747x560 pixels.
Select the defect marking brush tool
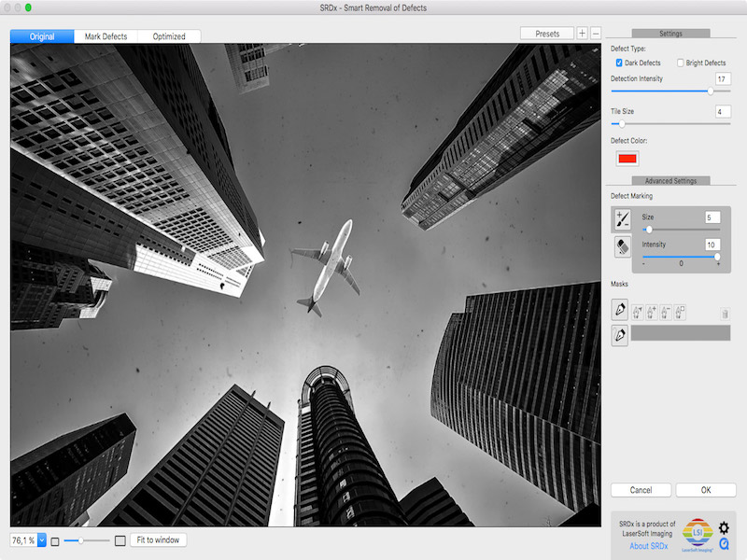coord(622,219)
